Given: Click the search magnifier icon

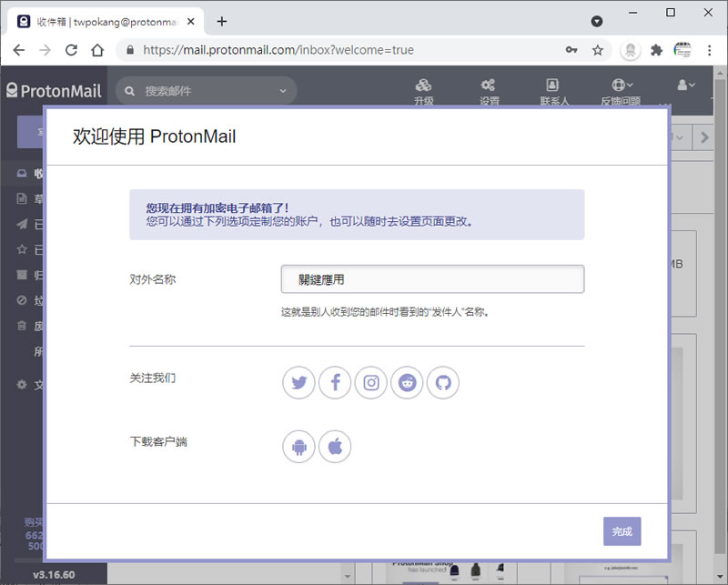Looking at the screenshot, I should [x=130, y=91].
